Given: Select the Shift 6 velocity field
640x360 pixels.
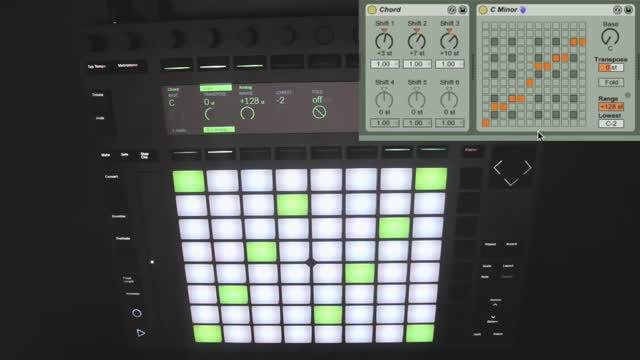Looking at the screenshot, I should (x=449, y=122).
